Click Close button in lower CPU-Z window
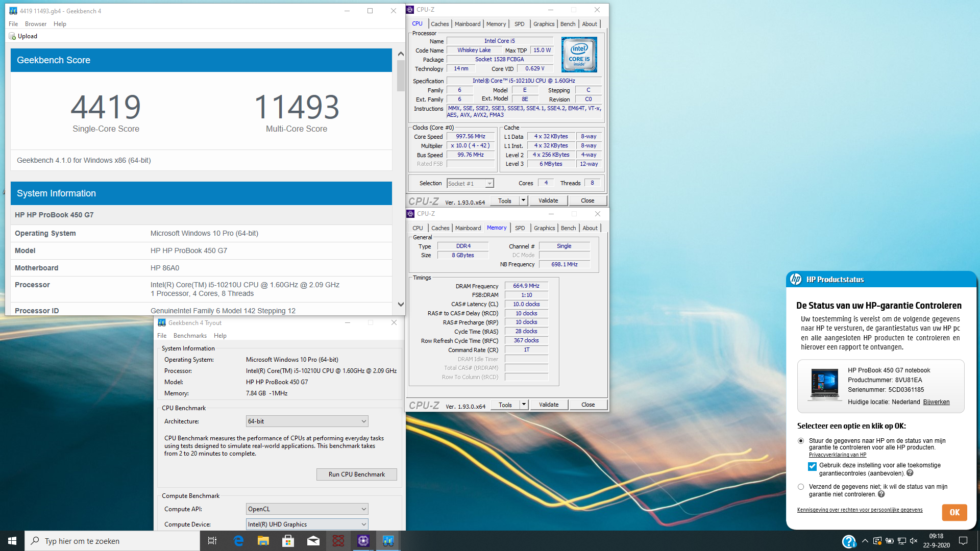 pyautogui.click(x=588, y=405)
